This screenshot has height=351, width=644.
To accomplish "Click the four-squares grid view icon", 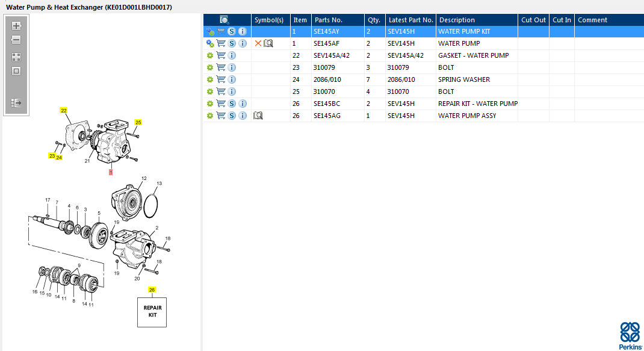I will tap(16, 57).
